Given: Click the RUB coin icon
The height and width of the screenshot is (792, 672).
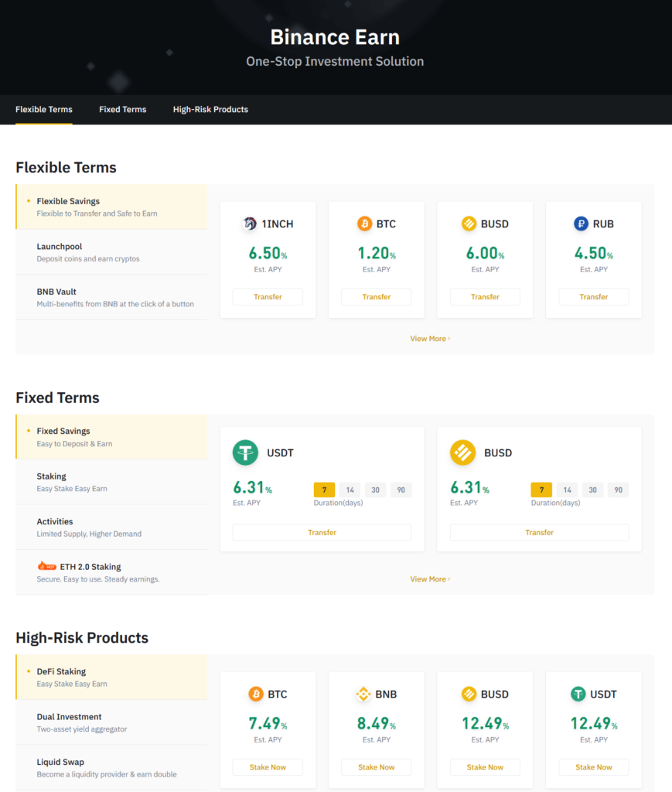Looking at the screenshot, I should (x=581, y=224).
